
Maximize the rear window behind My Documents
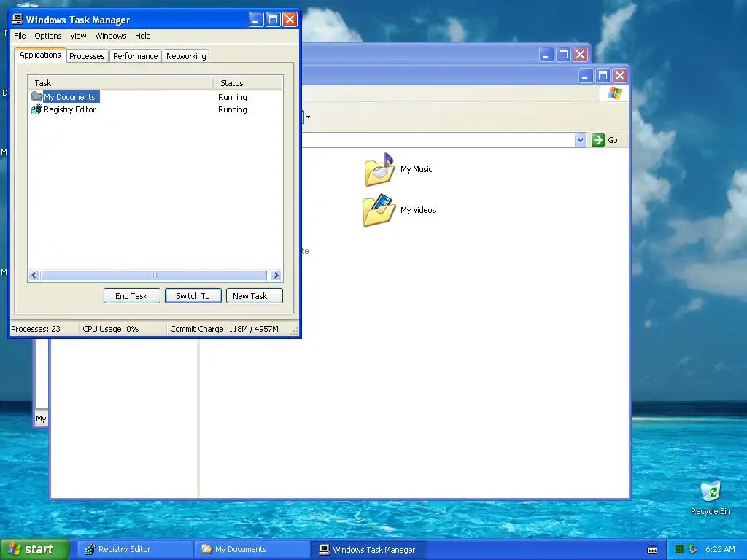coord(563,54)
